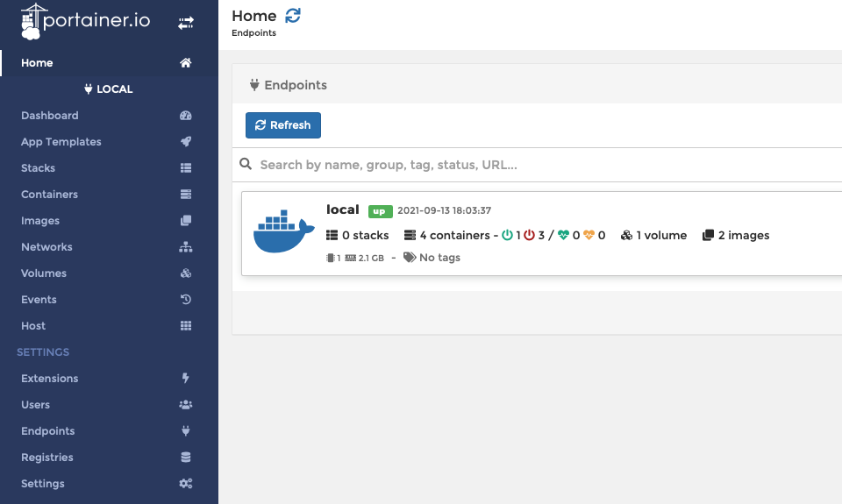Click the refresh icon beside Home title
842x504 pixels.
coord(293,16)
